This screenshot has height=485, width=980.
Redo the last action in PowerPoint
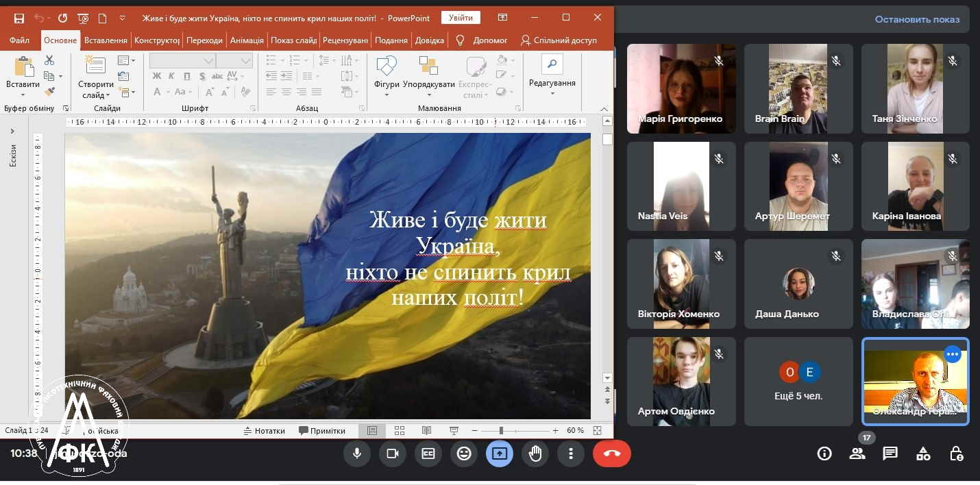coord(62,18)
